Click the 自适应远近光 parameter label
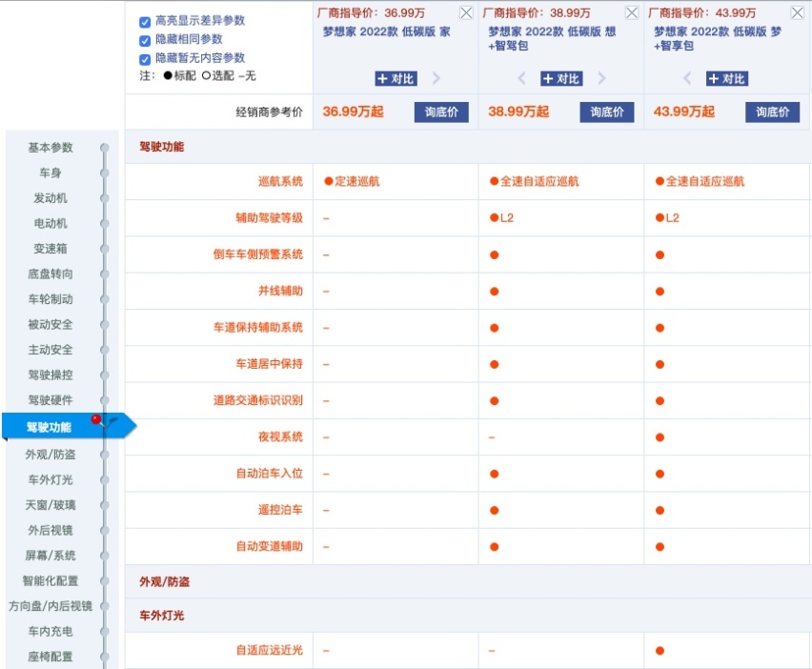Viewport: 812px width, 669px height. 270,650
